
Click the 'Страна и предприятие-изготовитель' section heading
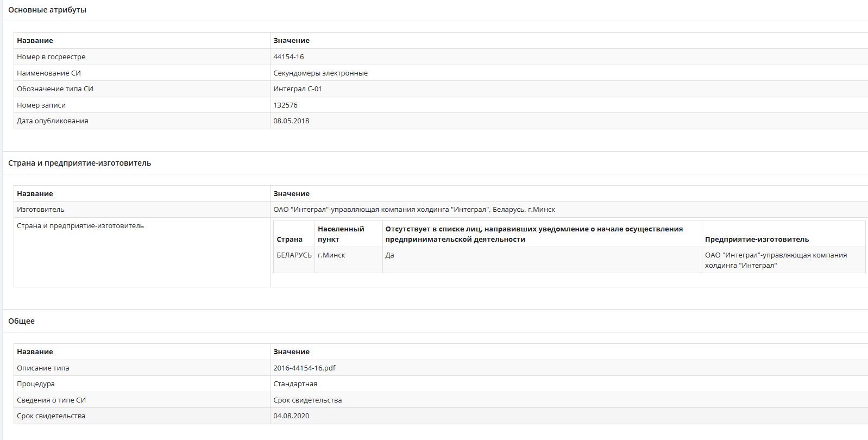tap(79, 163)
